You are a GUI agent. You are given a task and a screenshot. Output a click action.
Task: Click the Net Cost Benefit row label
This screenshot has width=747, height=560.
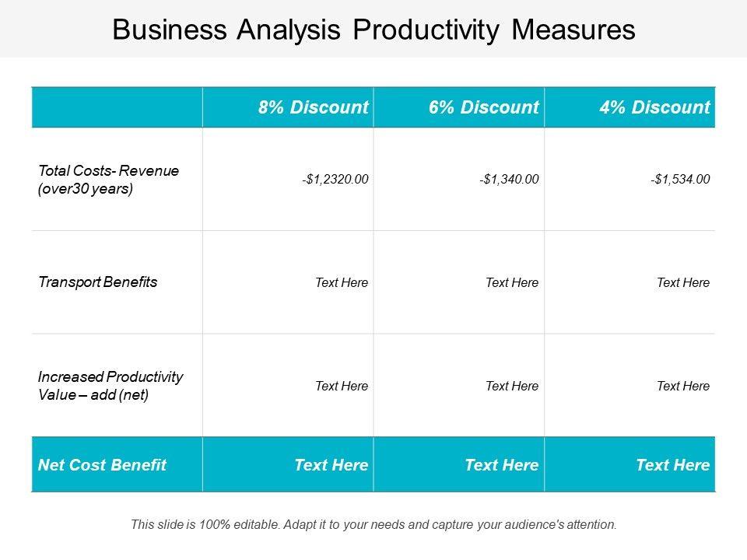pyautogui.click(x=102, y=465)
